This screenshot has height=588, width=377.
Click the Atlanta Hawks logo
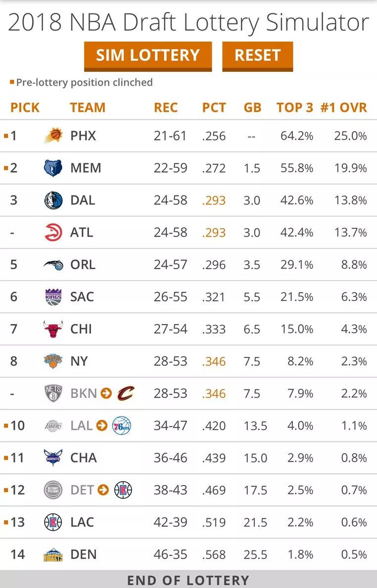(x=53, y=233)
